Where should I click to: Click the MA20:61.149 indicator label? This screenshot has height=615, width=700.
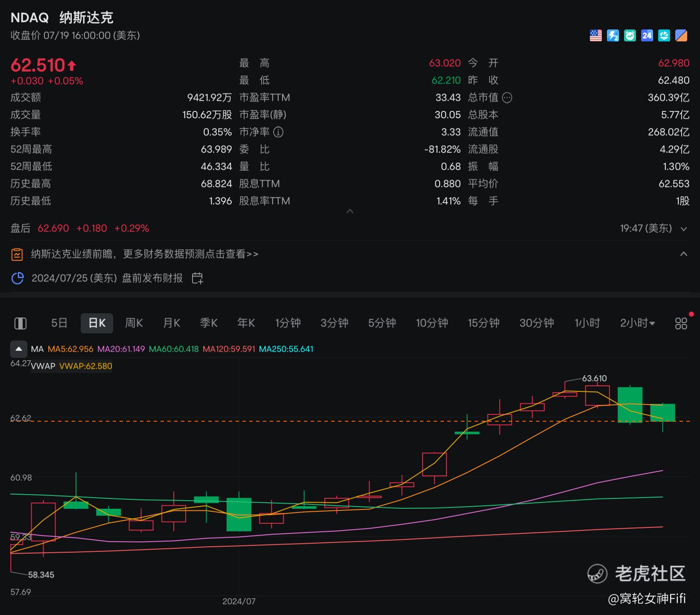[x=121, y=349]
